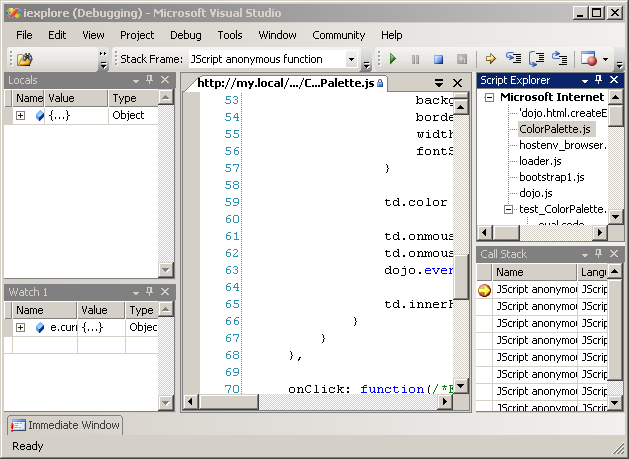The image size is (629, 459).
Task: Open the dropdown arrow next to the Breakpoints icon
Action: [605, 59]
